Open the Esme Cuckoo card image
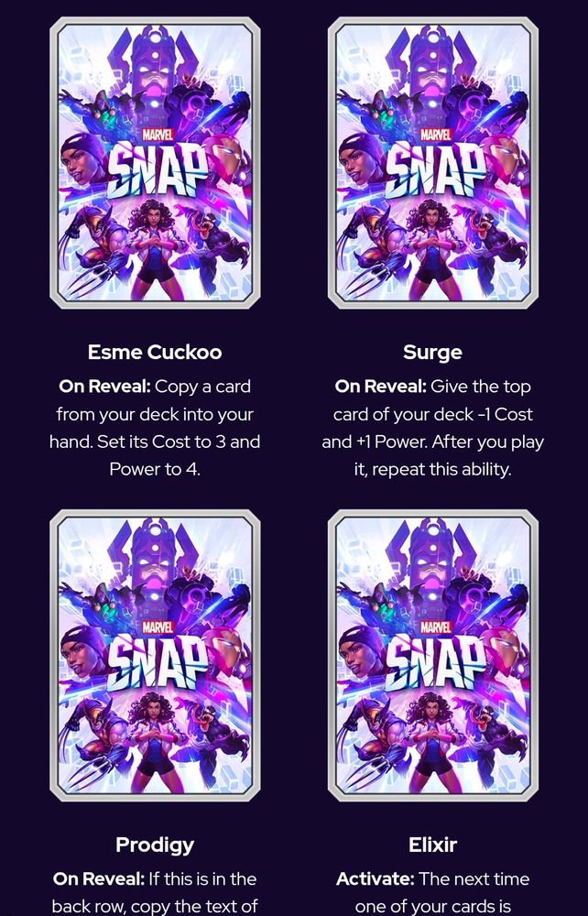Viewport: 588px width, 916px height. click(155, 163)
